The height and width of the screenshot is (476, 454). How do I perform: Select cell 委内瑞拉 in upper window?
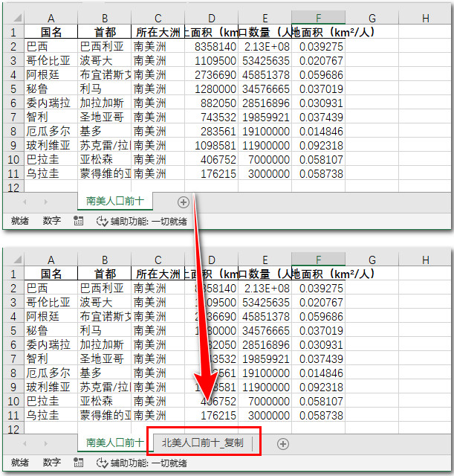tap(51, 103)
